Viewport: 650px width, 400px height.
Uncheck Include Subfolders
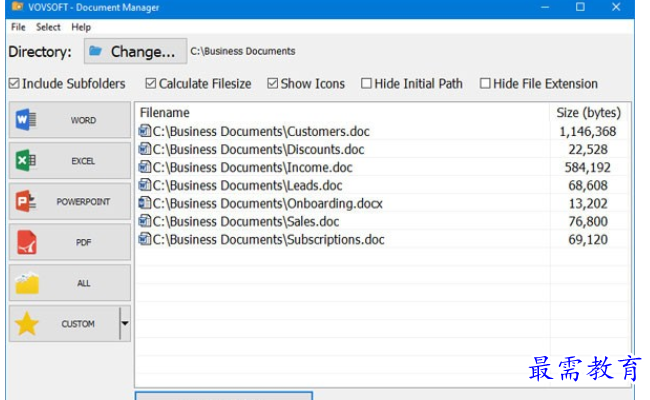coord(14,83)
